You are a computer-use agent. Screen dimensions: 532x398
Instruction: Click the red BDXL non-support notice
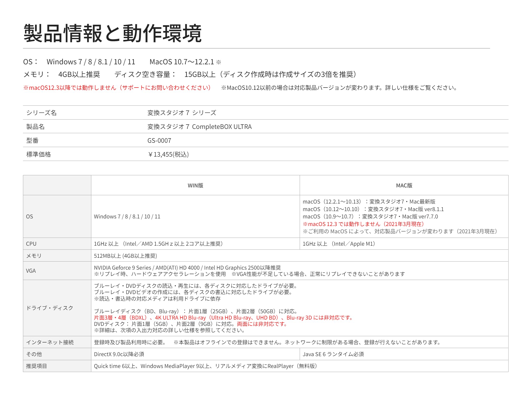(223, 318)
